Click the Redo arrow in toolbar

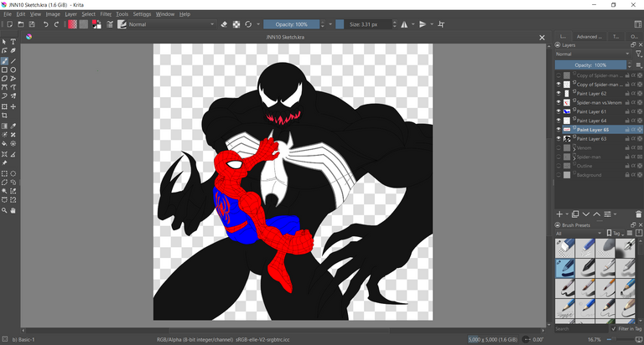(x=57, y=24)
